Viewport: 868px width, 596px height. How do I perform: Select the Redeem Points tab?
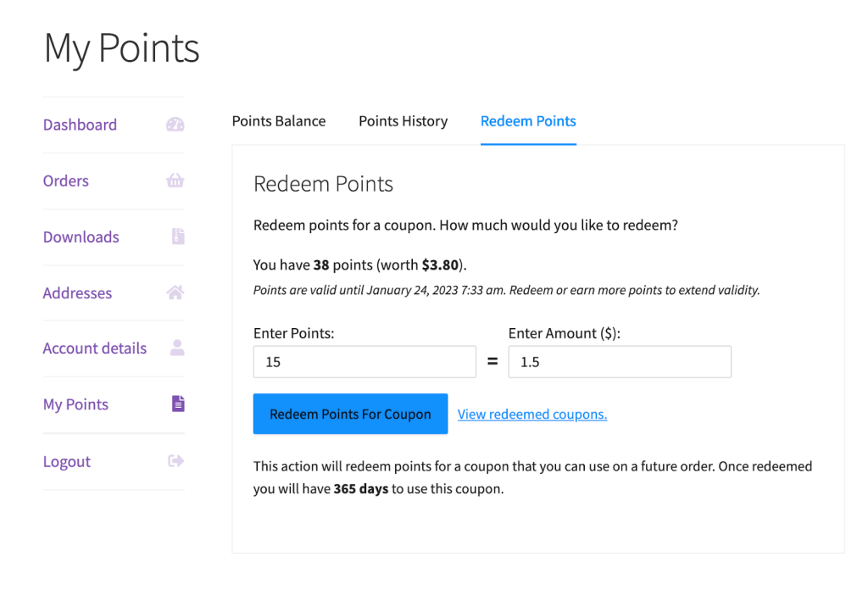[x=528, y=121]
